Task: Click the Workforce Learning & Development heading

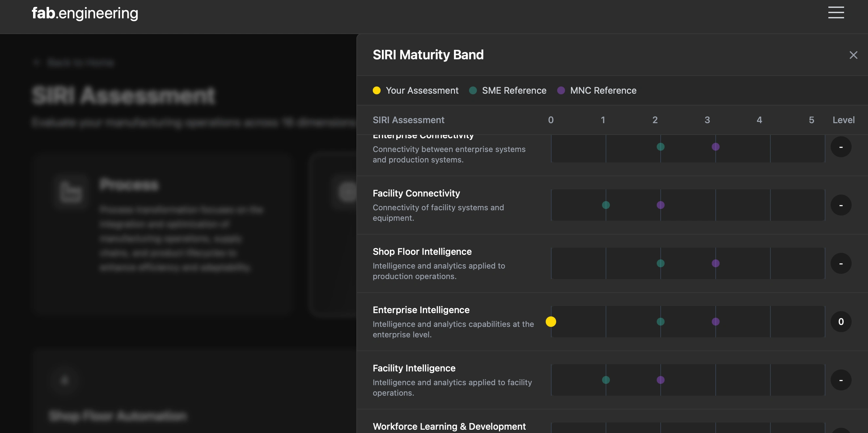Action: [449, 426]
